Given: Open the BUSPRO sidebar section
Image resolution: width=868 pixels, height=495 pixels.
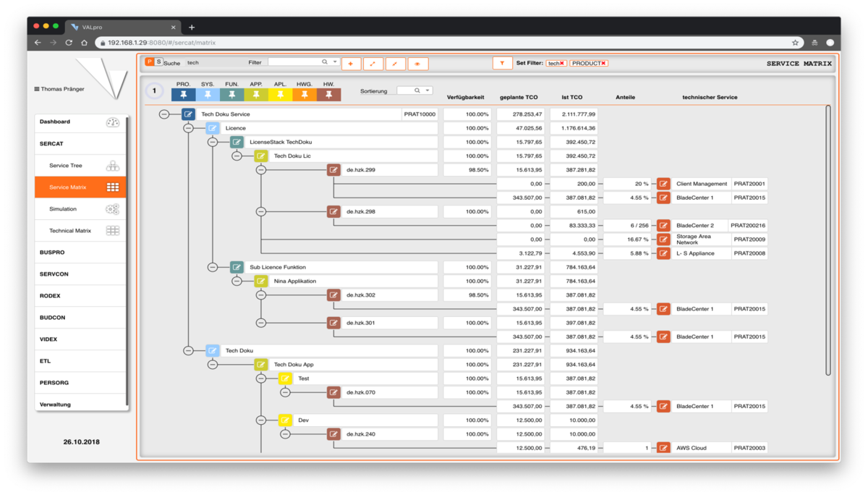Looking at the screenshot, I should (x=80, y=253).
